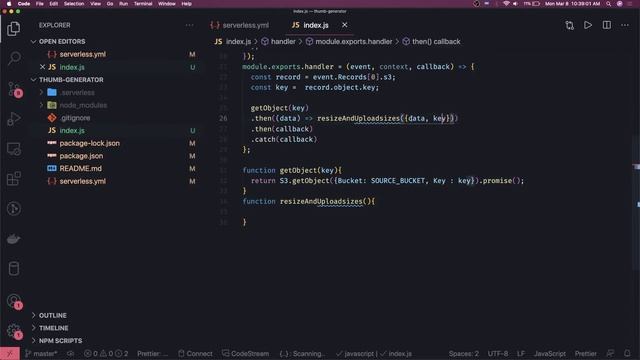Open README.md in explorer
This screenshot has width=640, height=360.
[x=80, y=169]
